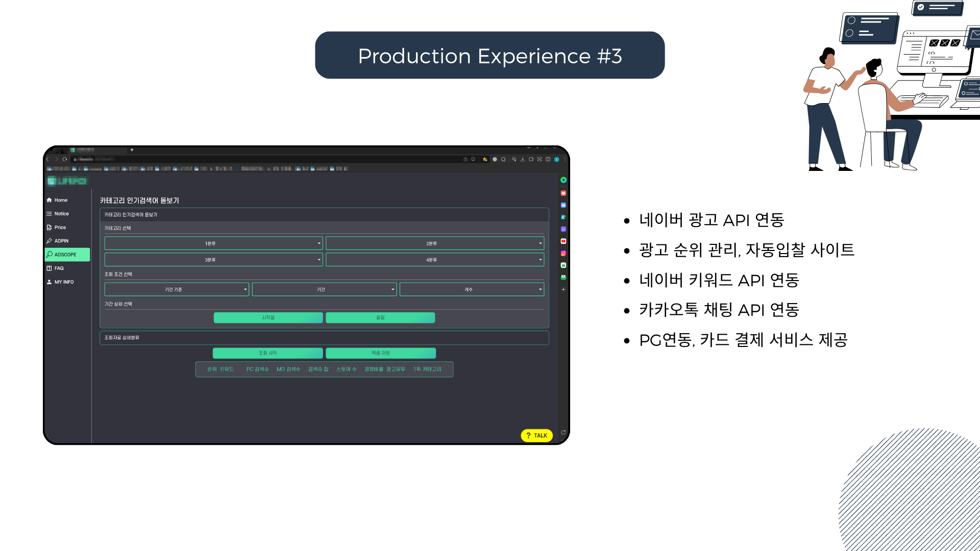Select the ADPIN pin item
Viewport: 980px width, 551px height.
[61, 241]
